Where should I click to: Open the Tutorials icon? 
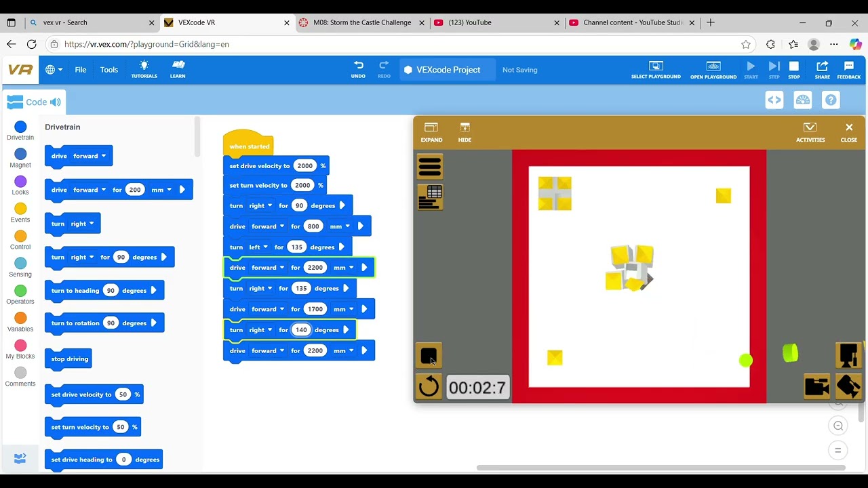click(144, 69)
